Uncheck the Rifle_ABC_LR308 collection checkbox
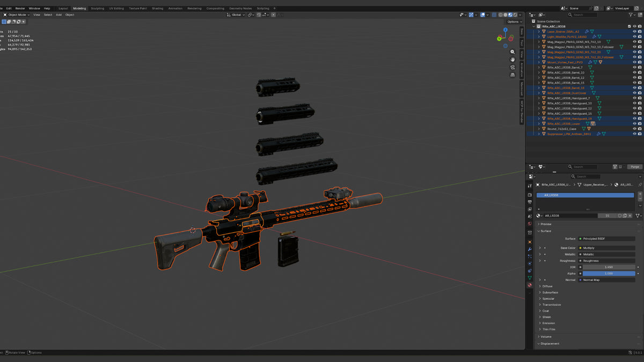The image size is (644, 362). (x=629, y=26)
